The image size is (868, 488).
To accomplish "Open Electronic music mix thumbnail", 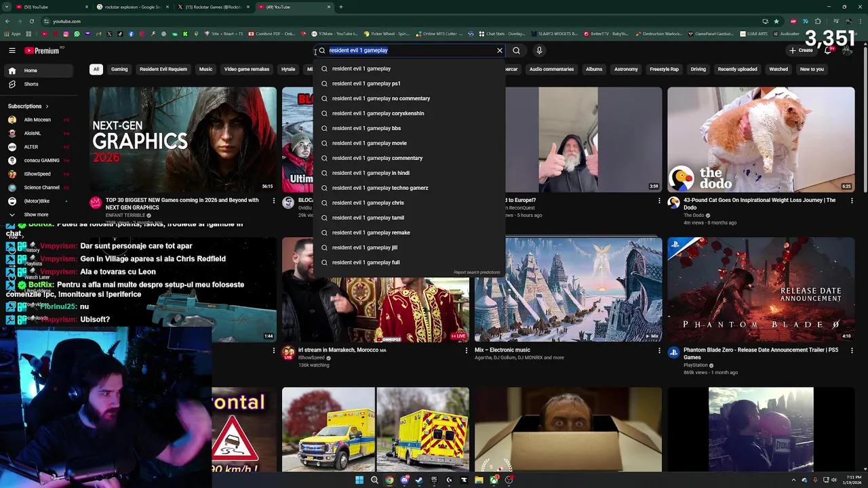I will 568,289.
